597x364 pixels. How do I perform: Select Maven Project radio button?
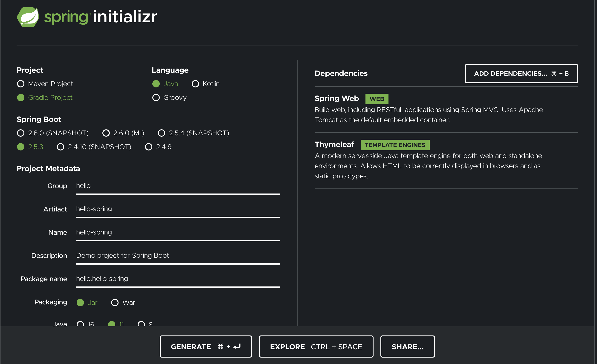pyautogui.click(x=21, y=84)
